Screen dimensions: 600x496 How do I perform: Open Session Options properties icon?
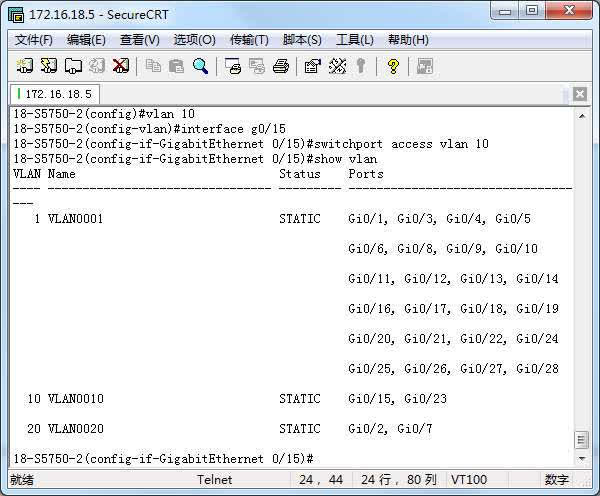pos(312,66)
